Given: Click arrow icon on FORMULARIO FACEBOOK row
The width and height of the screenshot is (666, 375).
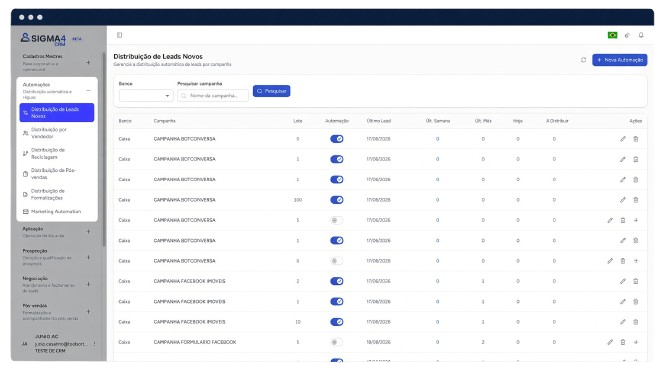Looking at the screenshot, I should point(636,342).
